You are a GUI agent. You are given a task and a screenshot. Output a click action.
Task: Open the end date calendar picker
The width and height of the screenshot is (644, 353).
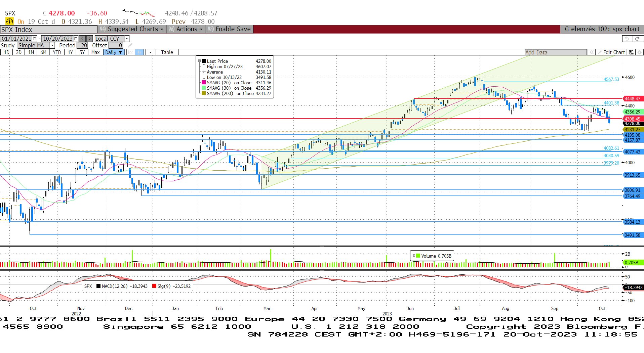coord(76,39)
